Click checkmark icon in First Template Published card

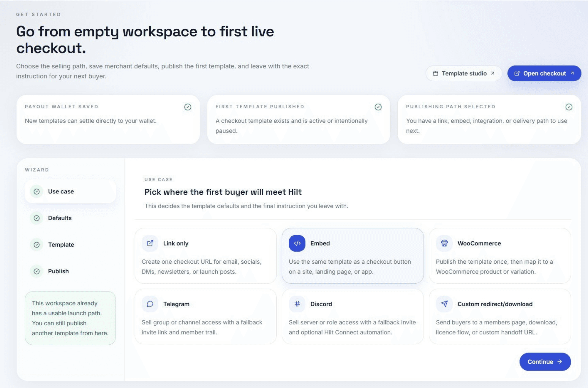click(x=378, y=107)
